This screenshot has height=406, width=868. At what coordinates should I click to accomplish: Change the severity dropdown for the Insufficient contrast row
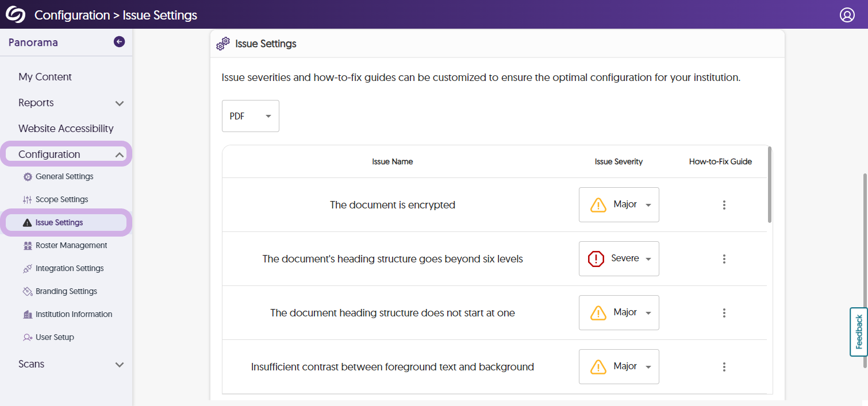(619, 367)
